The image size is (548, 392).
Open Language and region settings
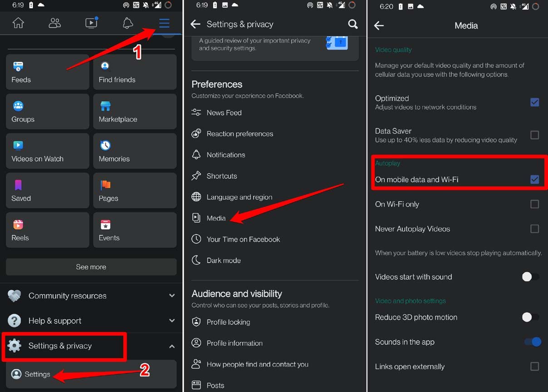coord(275,197)
